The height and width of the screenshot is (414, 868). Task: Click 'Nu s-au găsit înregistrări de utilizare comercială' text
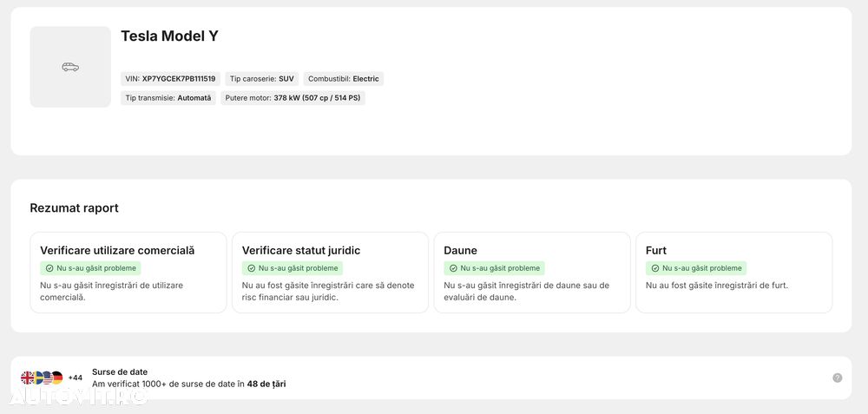[112, 291]
